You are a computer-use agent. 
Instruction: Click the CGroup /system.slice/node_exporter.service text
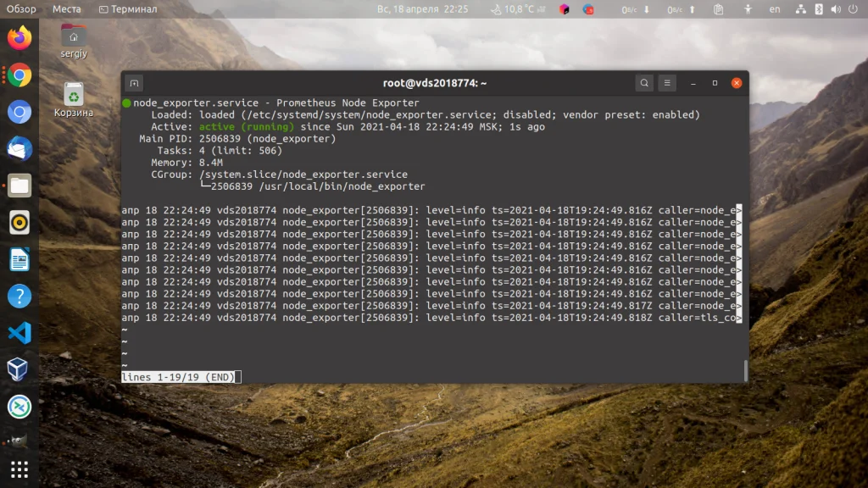(303, 175)
